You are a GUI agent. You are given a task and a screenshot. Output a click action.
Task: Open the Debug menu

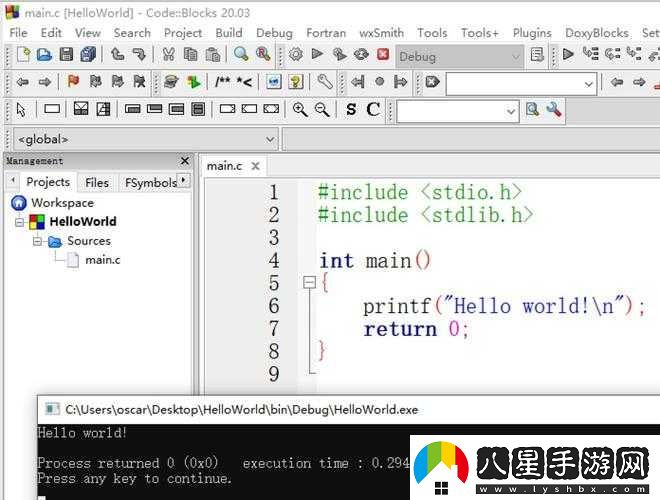(274, 33)
